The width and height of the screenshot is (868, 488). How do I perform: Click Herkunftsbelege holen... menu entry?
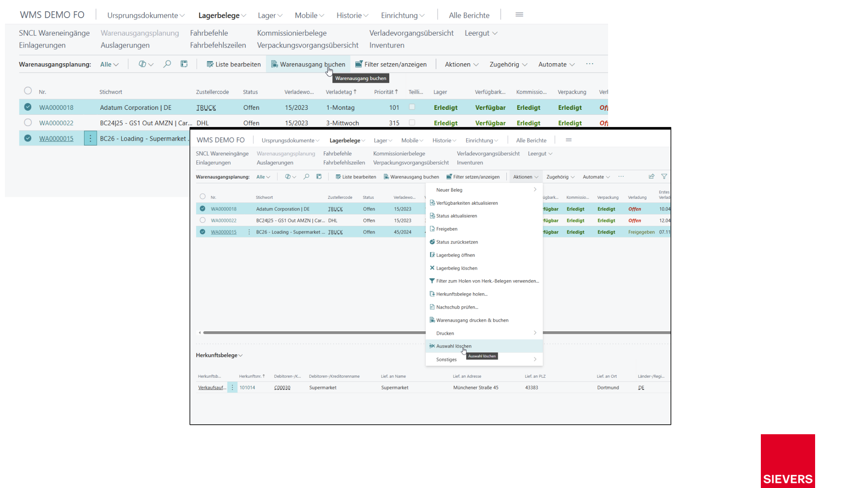tap(462, 294)
